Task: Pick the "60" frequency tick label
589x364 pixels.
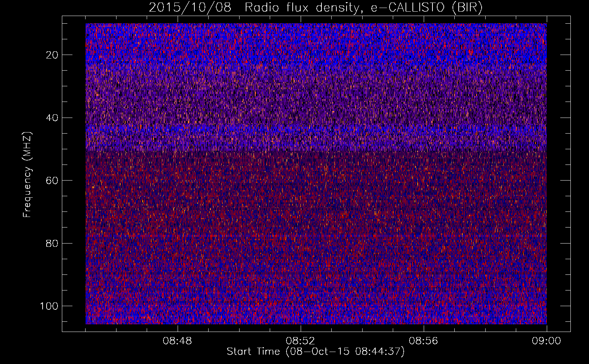Action: [x=52, y=181]
